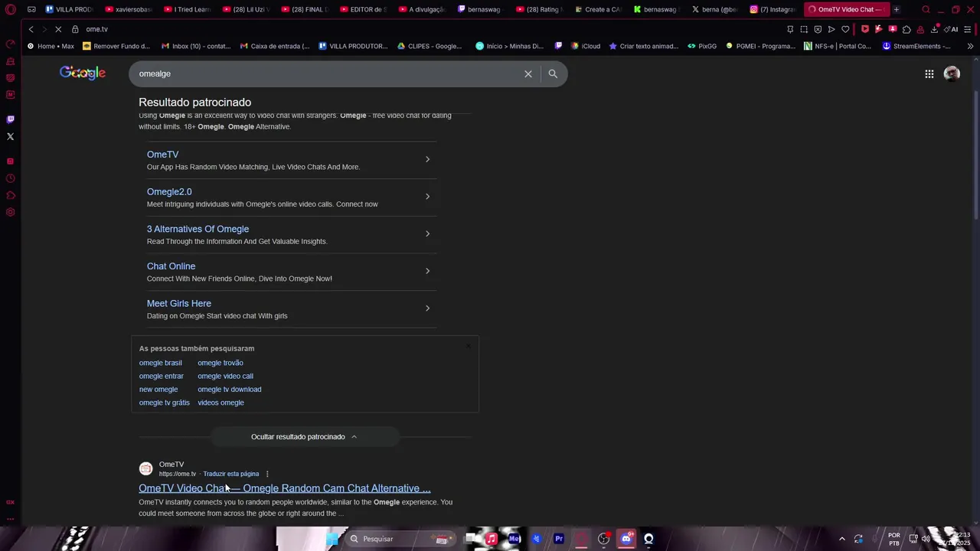Open PixGG bookmark
980x551 pixels.
point(701,46)
